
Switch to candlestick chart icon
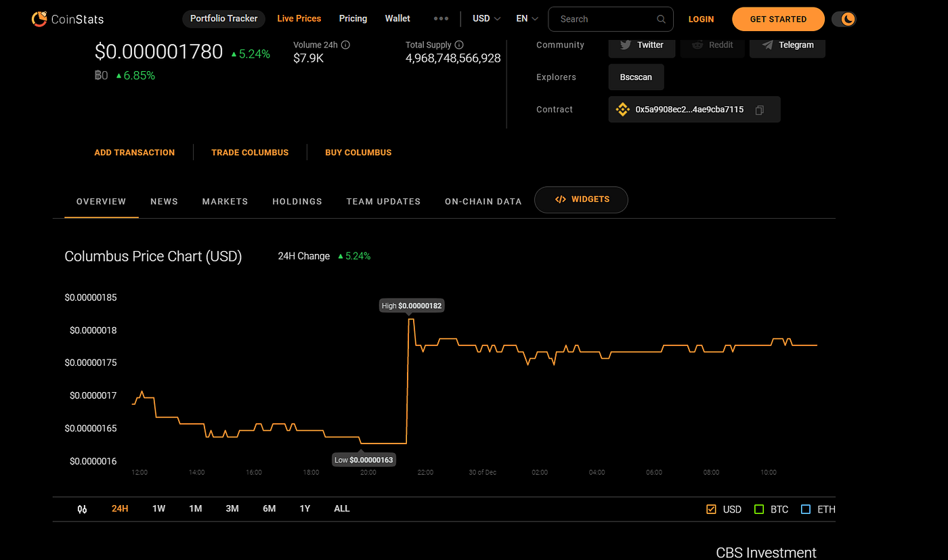point(83,509)
